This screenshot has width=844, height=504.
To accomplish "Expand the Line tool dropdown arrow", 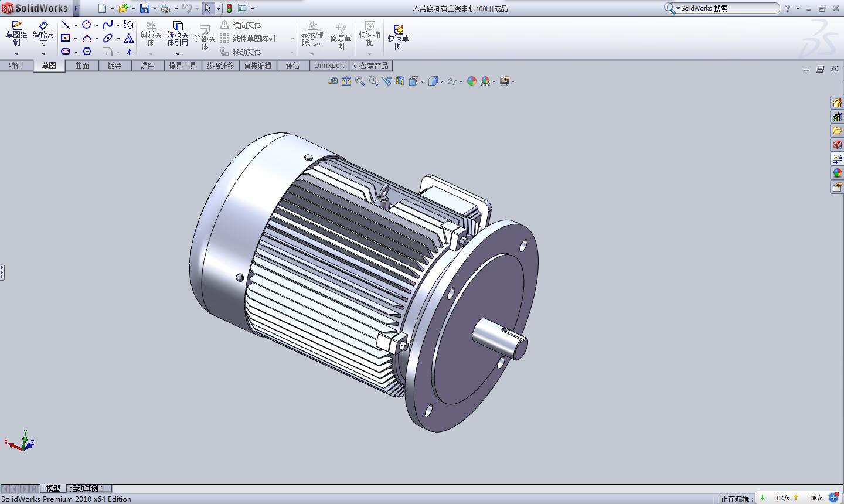I will 76,25.
